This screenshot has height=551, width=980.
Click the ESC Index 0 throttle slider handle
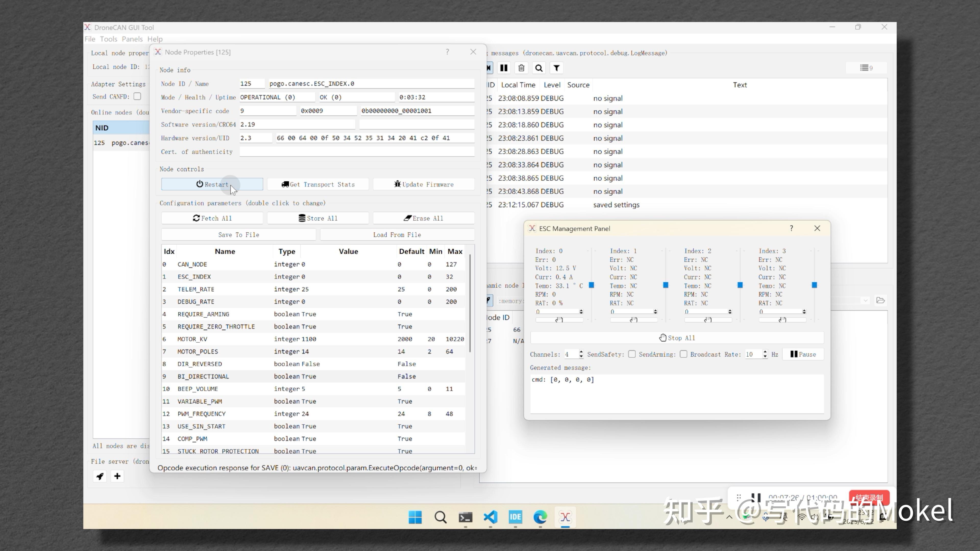(591, 285)
